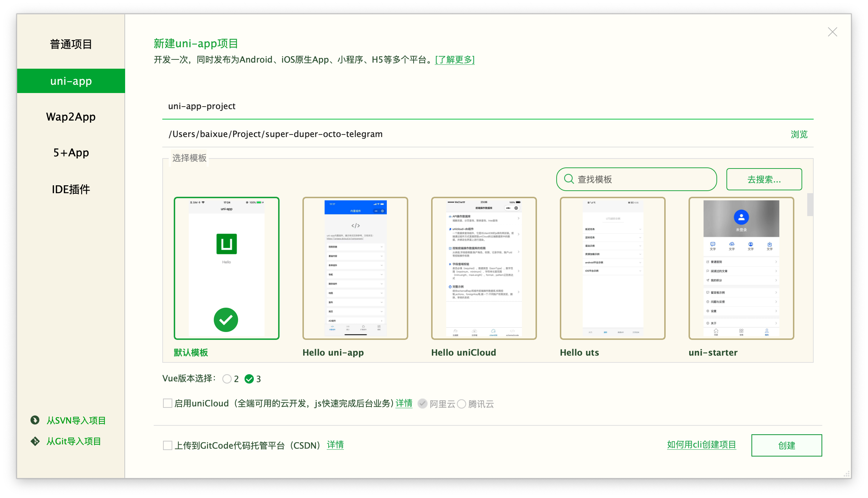The image size is (868, 498).
Task: Choose the Hello uts template
Action: point(612,268)
